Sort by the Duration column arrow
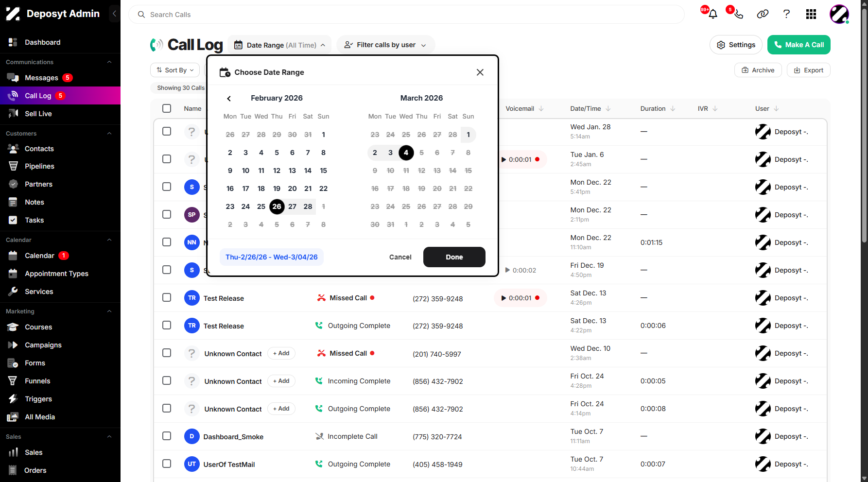868x482 pixels. point(673,109)
